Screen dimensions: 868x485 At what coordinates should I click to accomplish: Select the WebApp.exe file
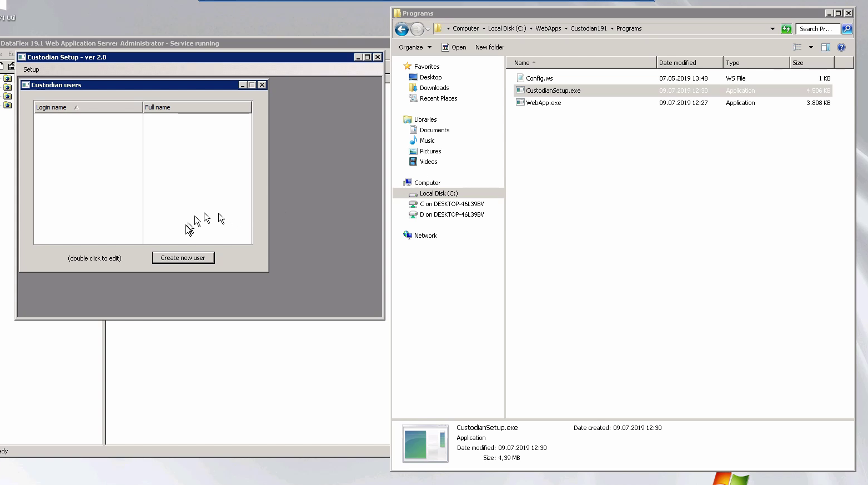[x=543, y=103]
